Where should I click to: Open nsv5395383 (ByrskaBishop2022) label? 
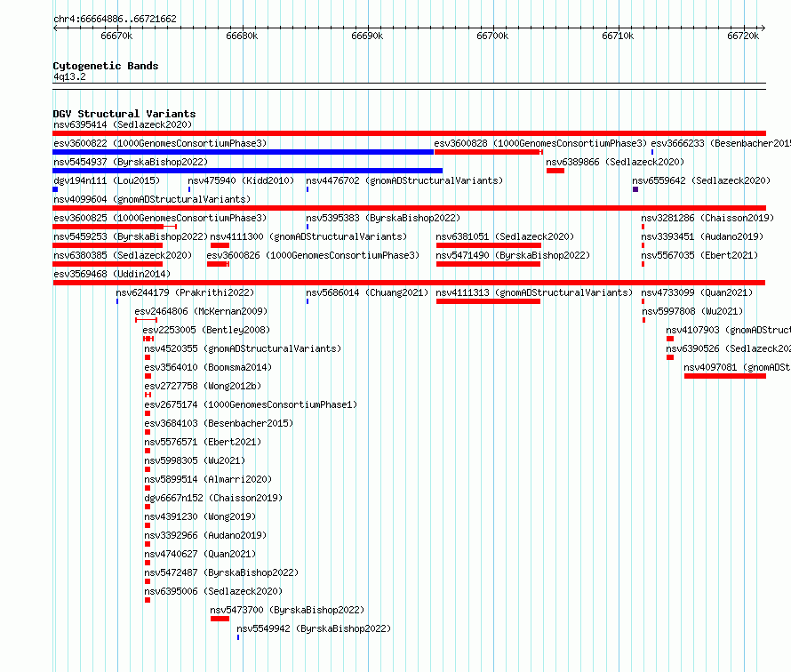[383, 218]
